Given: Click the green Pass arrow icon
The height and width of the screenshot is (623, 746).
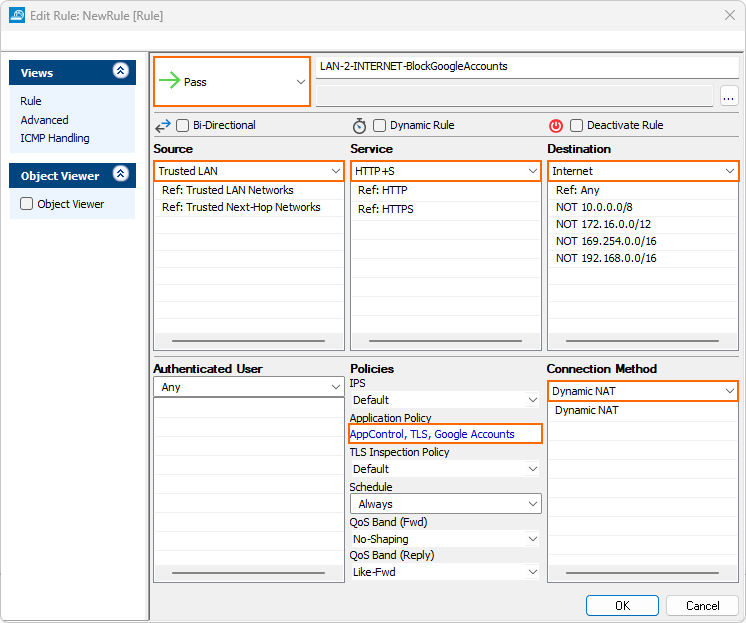Looking at the screenshot, I should [169, 81].
